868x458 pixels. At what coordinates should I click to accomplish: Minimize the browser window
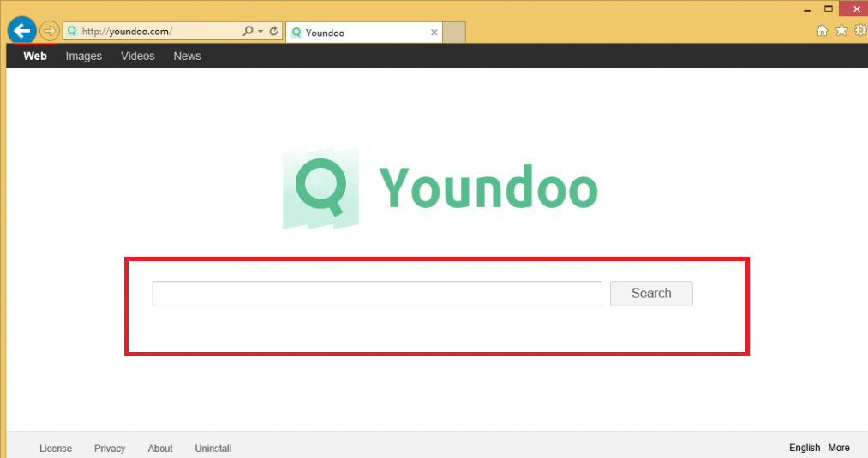tap(807, 9)
